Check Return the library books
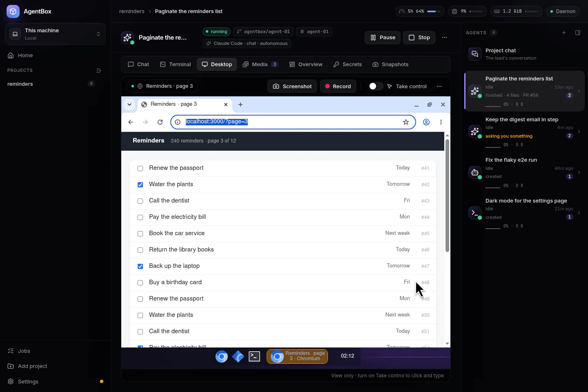588x392 pixels. (x=140, y=250)
